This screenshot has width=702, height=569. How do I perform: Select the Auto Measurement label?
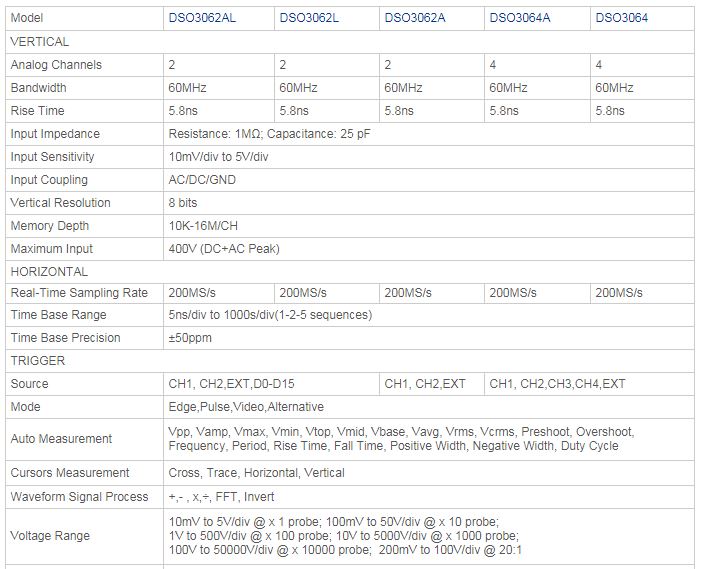pos(61,439)
